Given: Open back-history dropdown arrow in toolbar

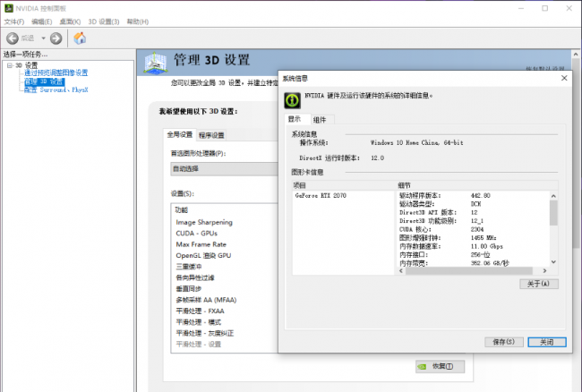Looking at the screenshot, I should tap(44, 38).
